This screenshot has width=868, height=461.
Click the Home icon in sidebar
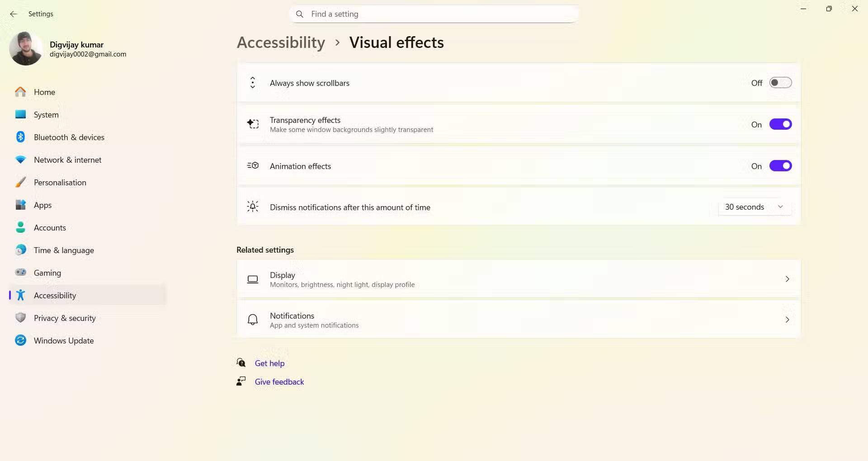click(x=20, y=92)
